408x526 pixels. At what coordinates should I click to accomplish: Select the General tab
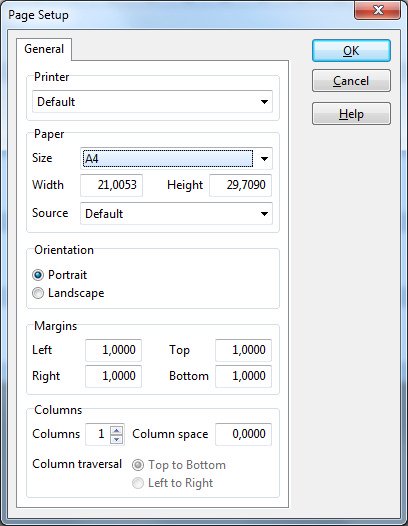coord(44,49)
